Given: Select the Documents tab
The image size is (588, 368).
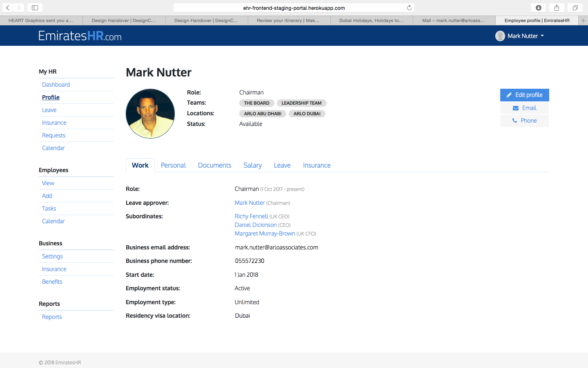Looking at the screenshot, I should point(214,165).
